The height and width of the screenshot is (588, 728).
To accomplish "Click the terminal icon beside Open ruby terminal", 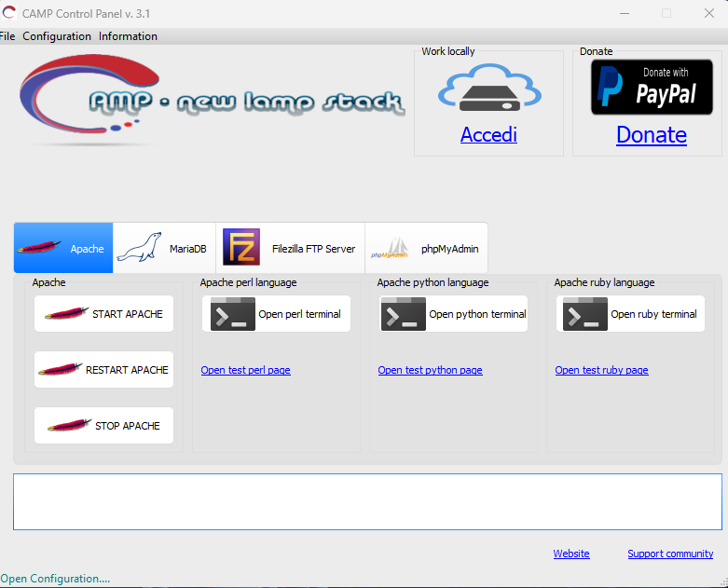I will click(x=584, y=314).
